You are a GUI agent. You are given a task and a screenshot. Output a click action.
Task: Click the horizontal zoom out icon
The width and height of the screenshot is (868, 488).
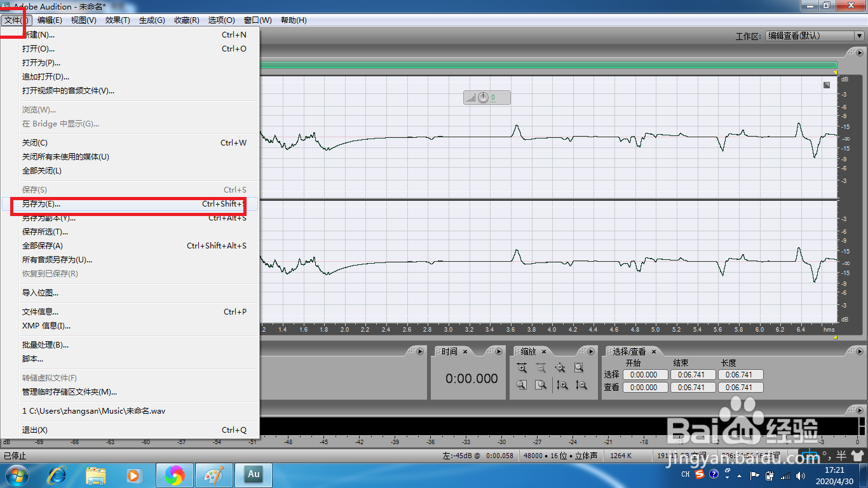[541, 367]
